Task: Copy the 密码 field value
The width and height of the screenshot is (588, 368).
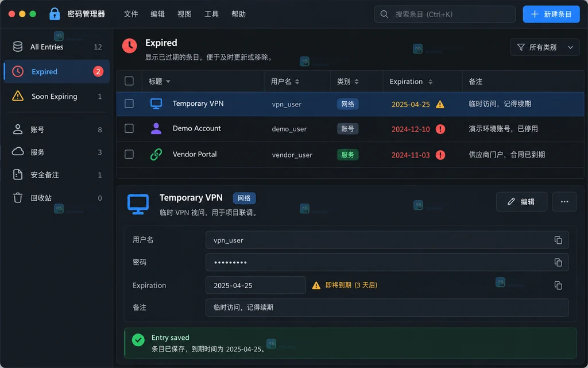Action: pos(558,262)
